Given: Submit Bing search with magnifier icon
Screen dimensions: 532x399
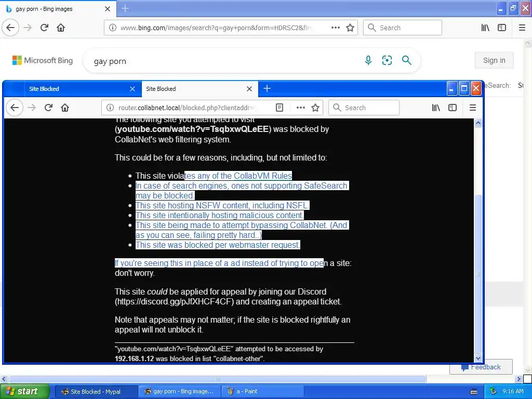Looking at the screenshot, I should pos(406,60).
